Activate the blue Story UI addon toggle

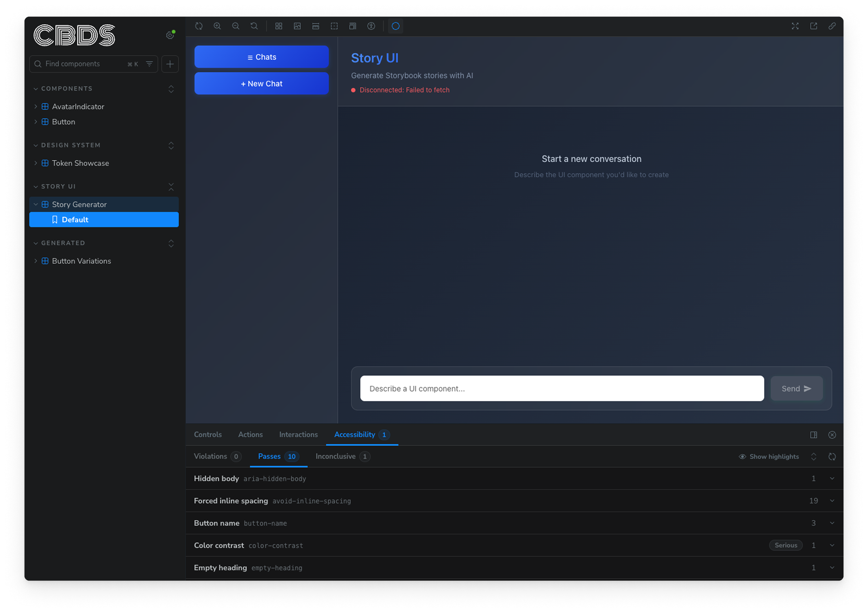click(395, 26)
